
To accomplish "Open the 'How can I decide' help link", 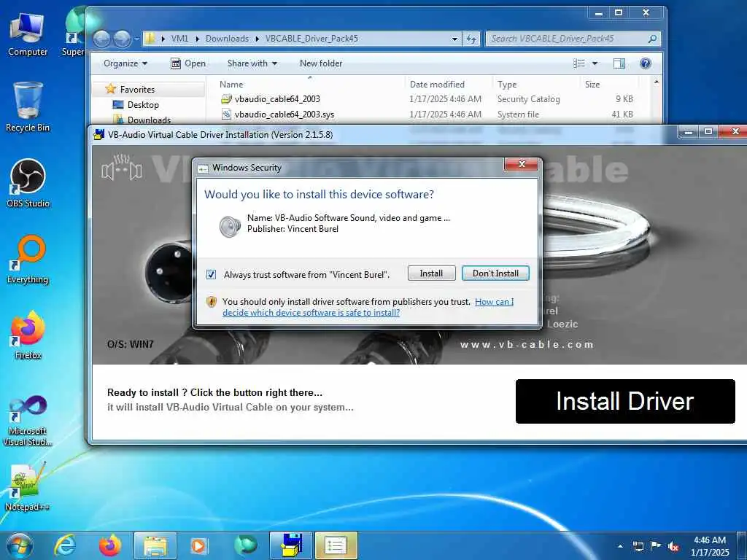I will tap(368, 307).
